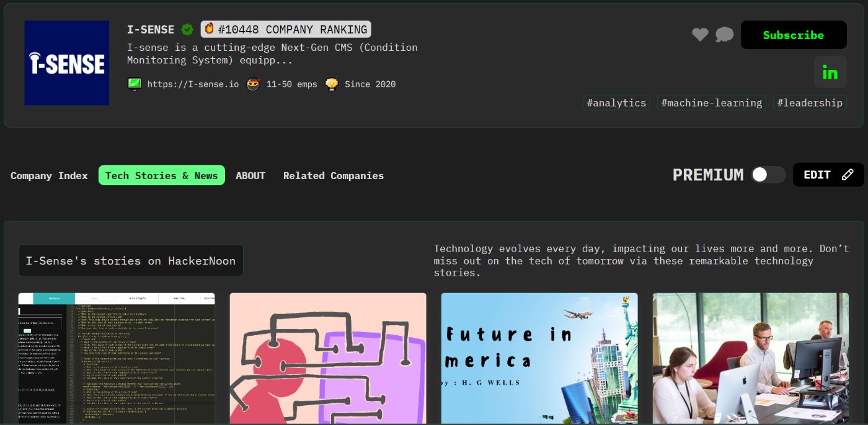Image resolution: width=868 pixels, height=425 pixels.
Task: Click the pencil icon on EDIT
Action: [x=848, y=175]
